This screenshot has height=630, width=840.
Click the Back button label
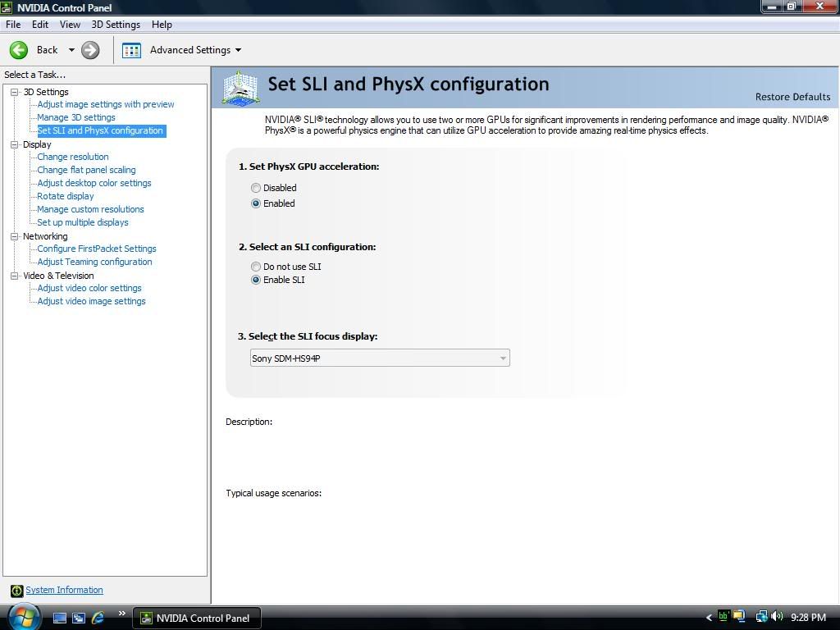[47, 50]
